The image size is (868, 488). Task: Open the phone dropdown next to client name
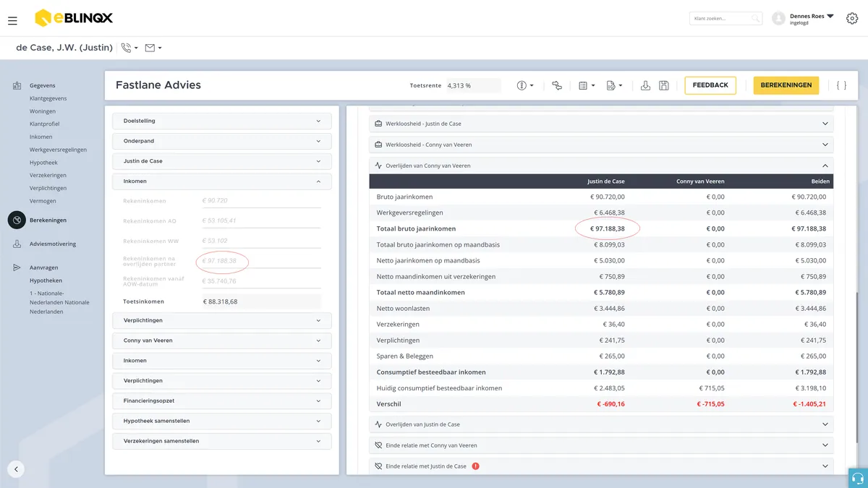coord(129,48)
